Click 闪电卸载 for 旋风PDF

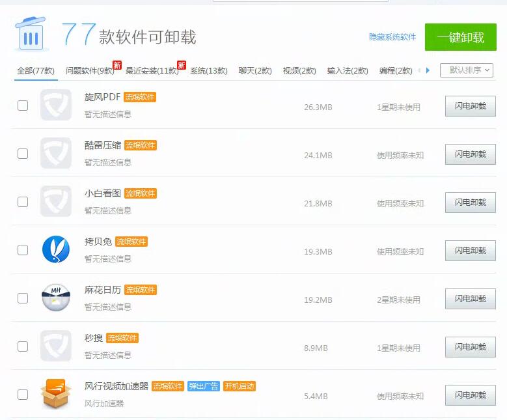[471, 106]
